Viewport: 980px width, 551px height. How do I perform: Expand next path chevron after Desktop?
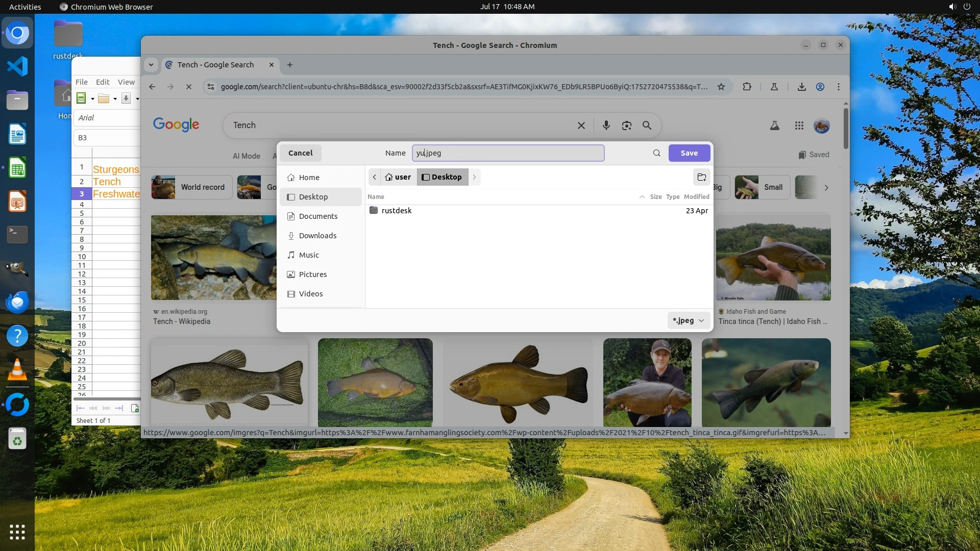(x=474, y=177)
